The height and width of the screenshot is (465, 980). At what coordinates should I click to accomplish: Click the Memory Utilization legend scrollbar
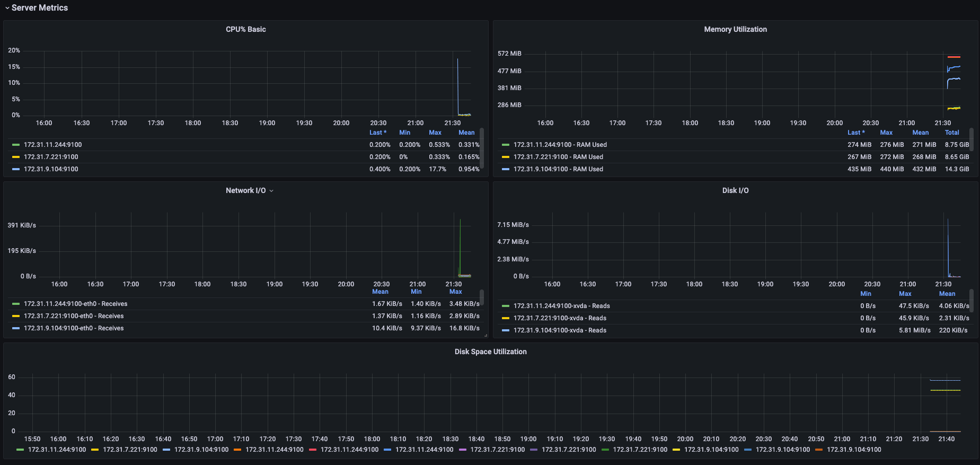[x=971, y=139]
